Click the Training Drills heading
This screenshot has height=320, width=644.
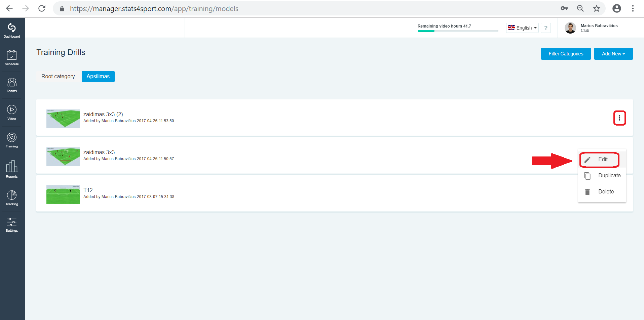pyautogui.click(x=61, y=52)
